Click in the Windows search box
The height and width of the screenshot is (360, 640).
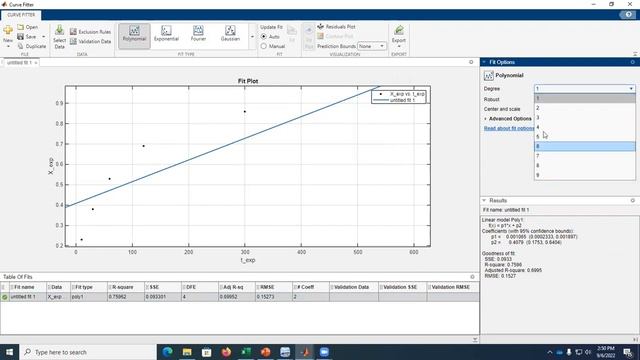coord(88,352)
